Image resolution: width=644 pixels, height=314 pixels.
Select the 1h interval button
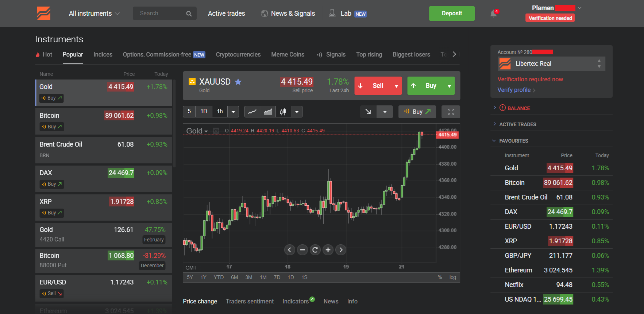[x=220, y=112]
